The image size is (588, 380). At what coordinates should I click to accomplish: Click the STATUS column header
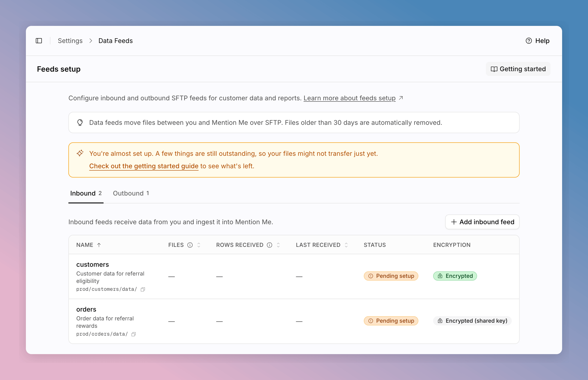375,245
